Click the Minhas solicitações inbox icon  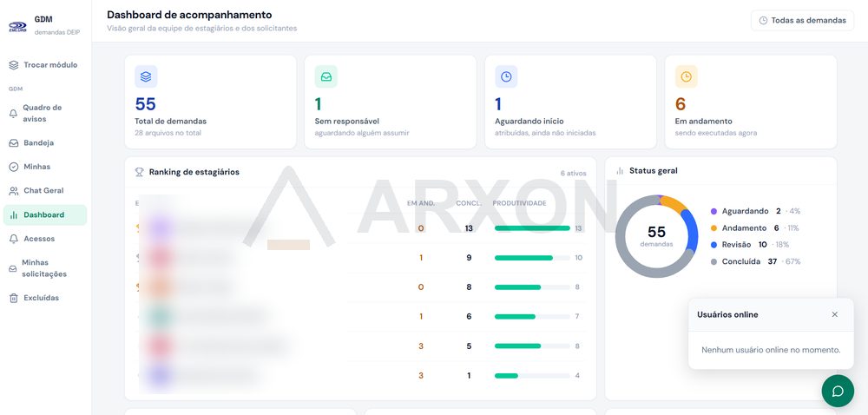13,268
